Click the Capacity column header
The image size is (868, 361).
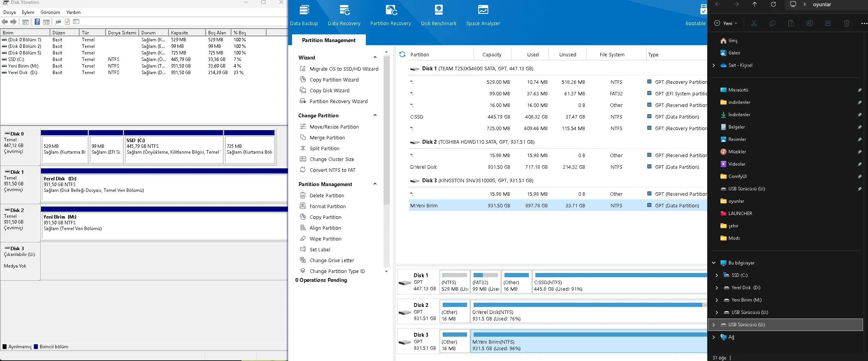click(492, 54)
